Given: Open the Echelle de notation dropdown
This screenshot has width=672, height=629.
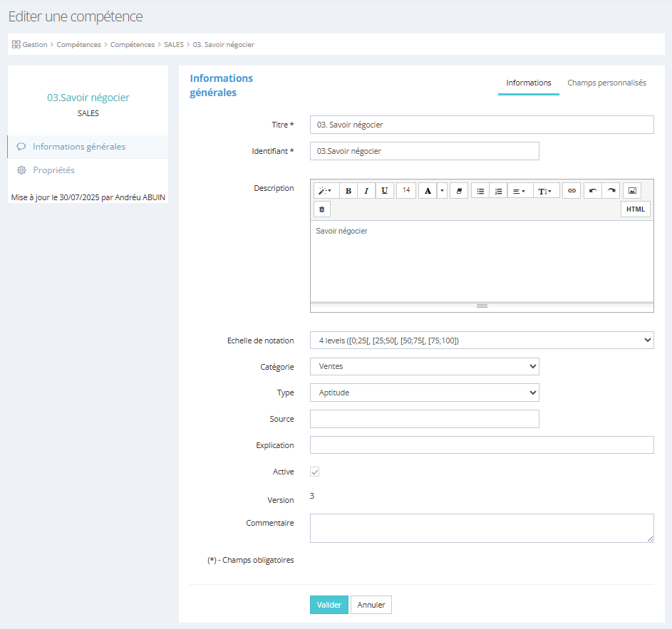Looking at the screenshot, I should click(x=482, y=341).
